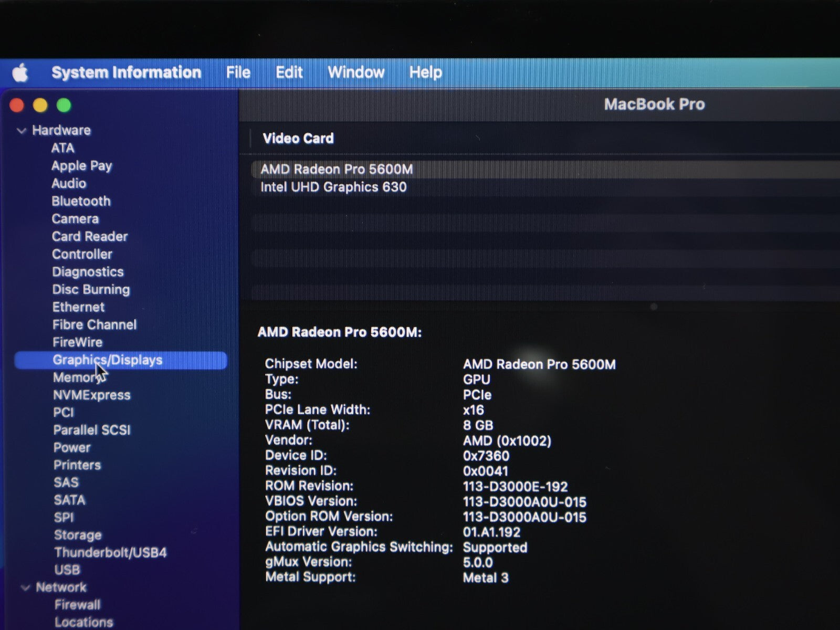This screenshot has width=840, height=630.
Task: Collapse the Hardware section
Action: (x=22, y=131)
